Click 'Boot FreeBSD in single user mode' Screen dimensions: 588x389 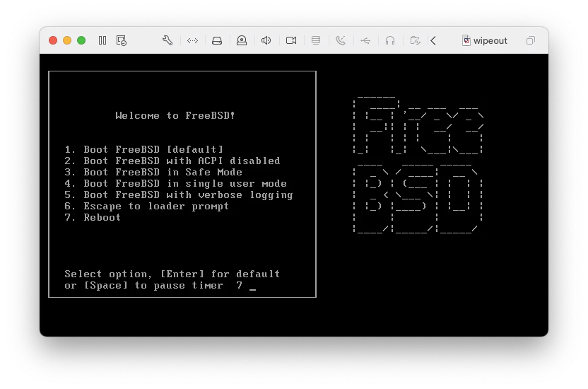[185, 183]
